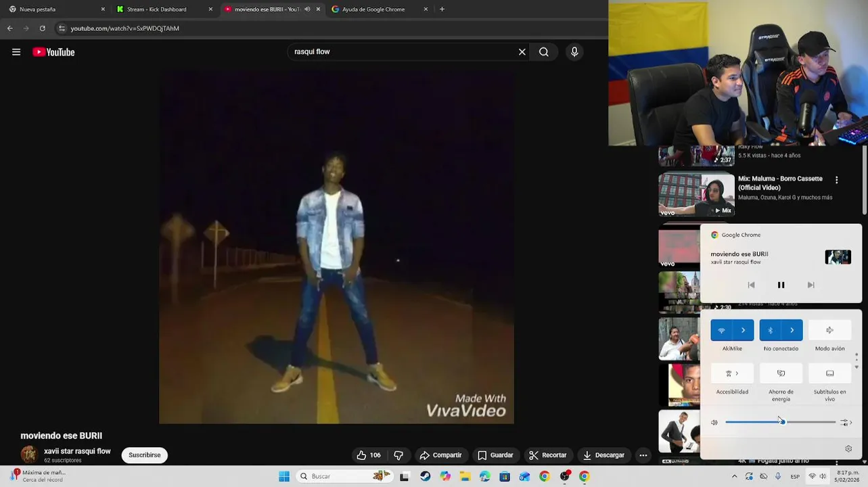Like the video with 106 likes
This screenshot has height=487, width=868.
[x=369, y=455]
